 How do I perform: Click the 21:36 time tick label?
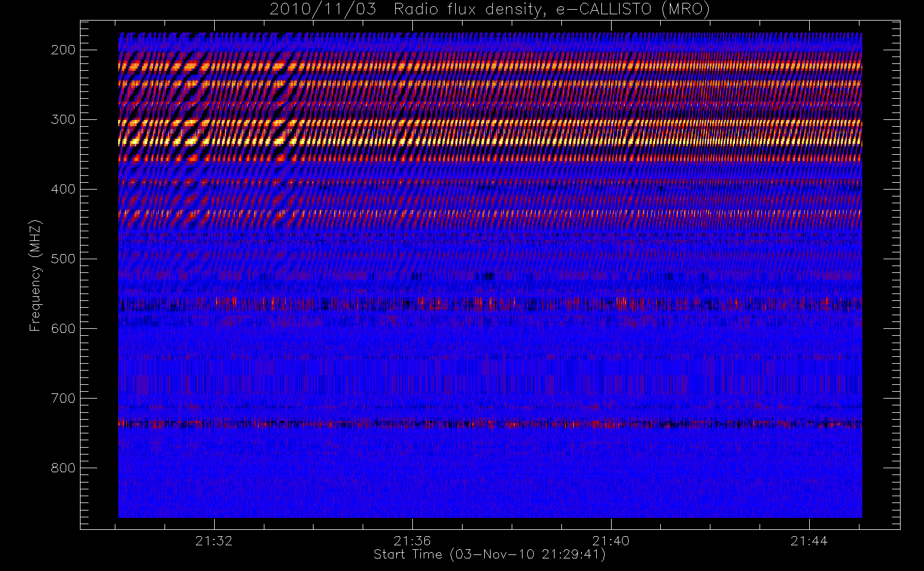click(412, 541)
